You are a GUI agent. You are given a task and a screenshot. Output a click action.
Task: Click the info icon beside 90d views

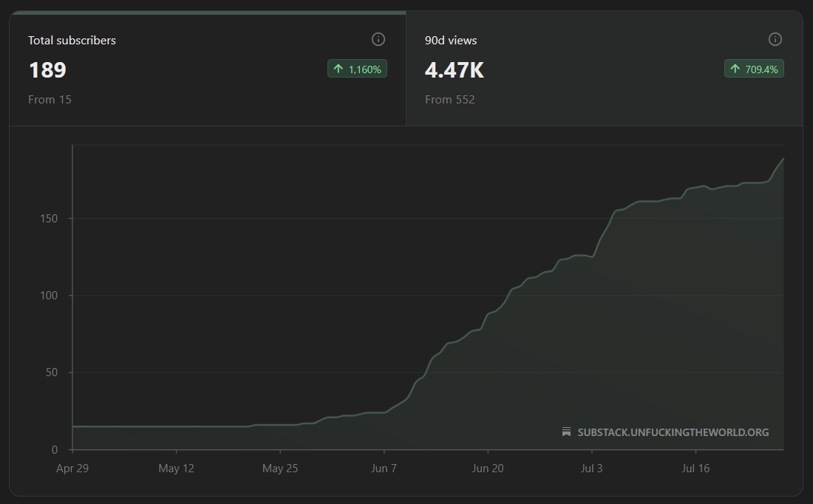775,39
